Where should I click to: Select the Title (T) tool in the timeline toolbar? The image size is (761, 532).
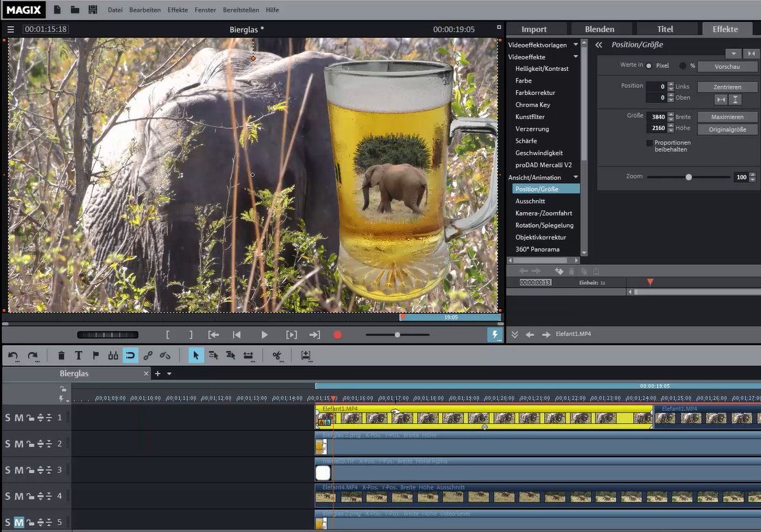pyautogui.click(x=78, y=356)
